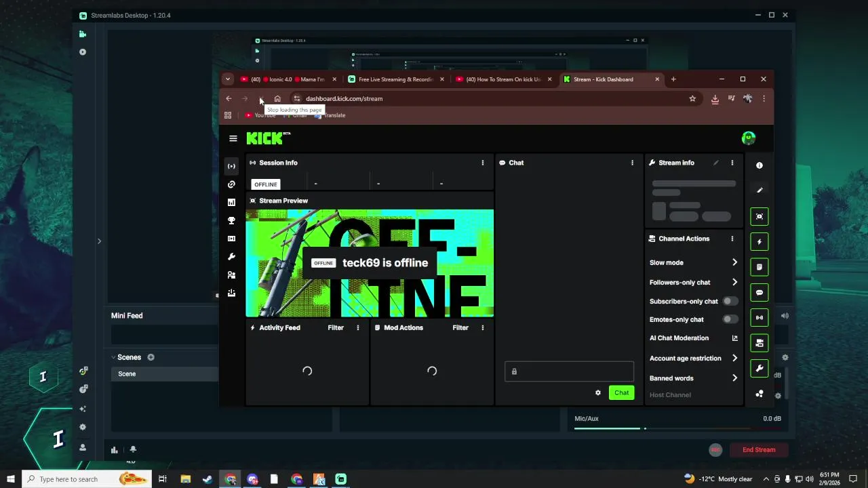Viewport: 868px width, 488px height.
Task: Open the Stream section in Kick sidebar
Action: pos(231,166)
